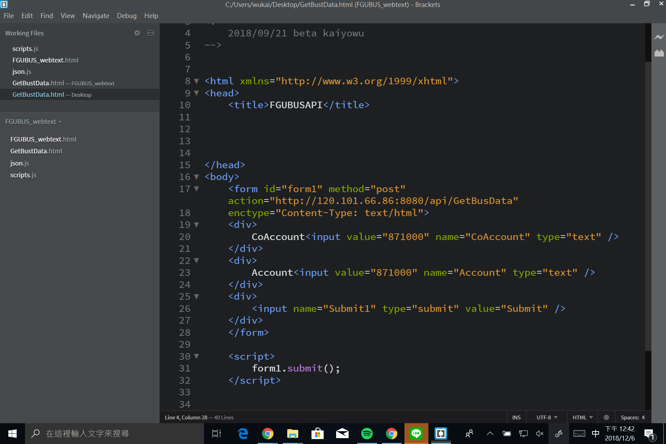Viewport: 666px width, 444px height.
Task: Click the network tray icon
Action: pyautogui.click(x=523, y=433)
